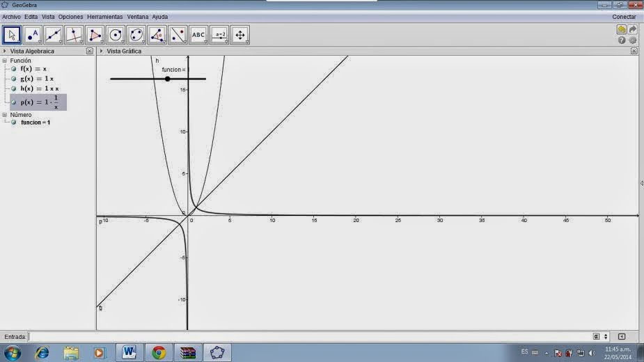Viewport: 644px width, 362px height.
Task: Open WinRAR from the taskbar
Action: coord(188,352)
